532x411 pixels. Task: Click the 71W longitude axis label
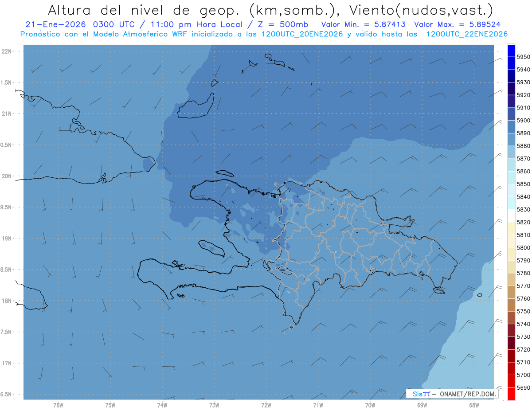(318, 405)
